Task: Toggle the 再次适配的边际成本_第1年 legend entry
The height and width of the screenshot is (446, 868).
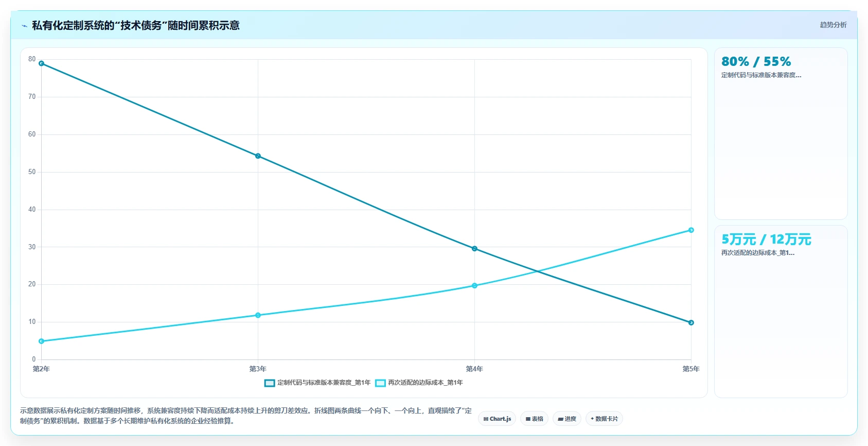Action: click(x=419, y=383)
